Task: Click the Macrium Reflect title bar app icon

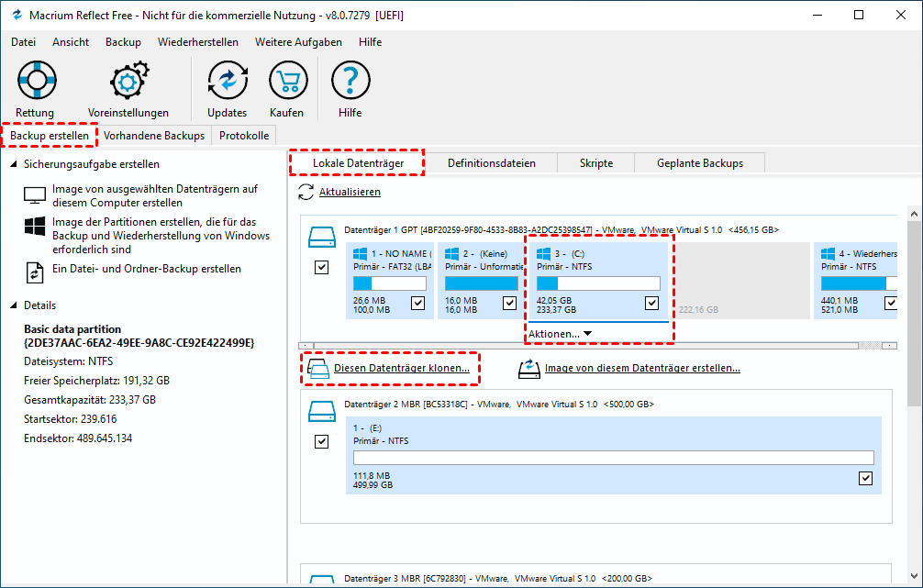Action: tap(17, 16)
